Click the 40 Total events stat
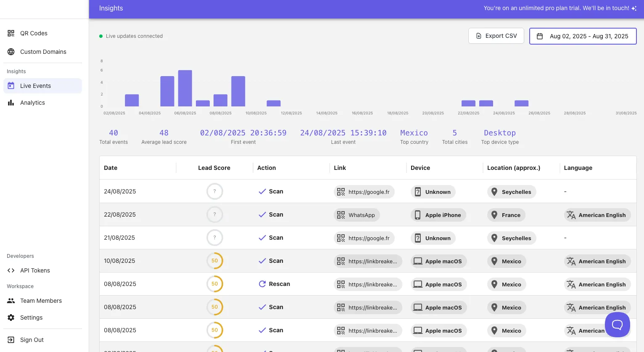Image resolution: width=644 pixels, height=352 pixels. [113, 137]
